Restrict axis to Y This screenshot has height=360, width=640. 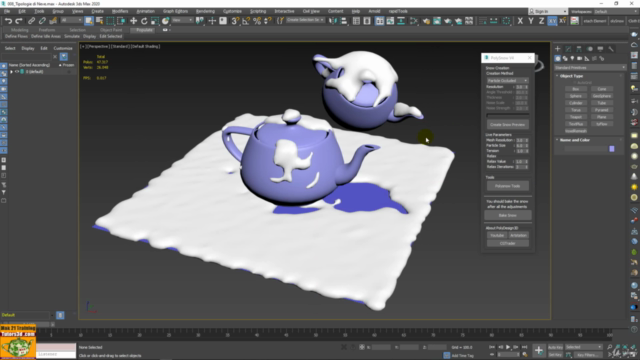pos(531,21)
